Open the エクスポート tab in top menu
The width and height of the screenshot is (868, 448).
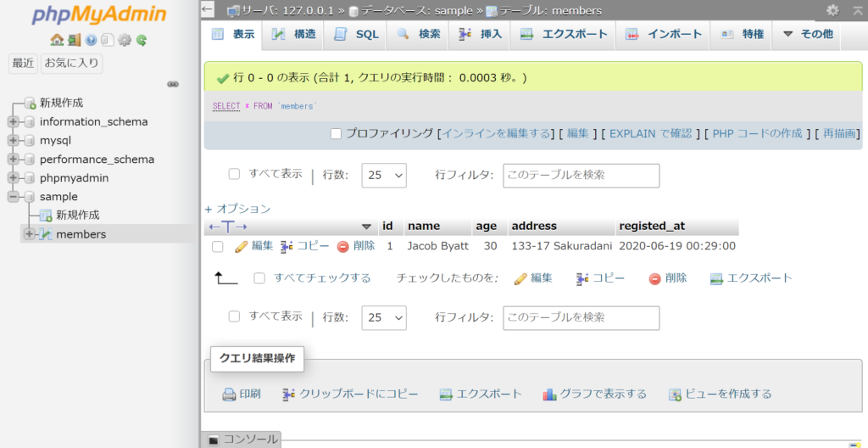pyautogui.click(x=564, y=34)
